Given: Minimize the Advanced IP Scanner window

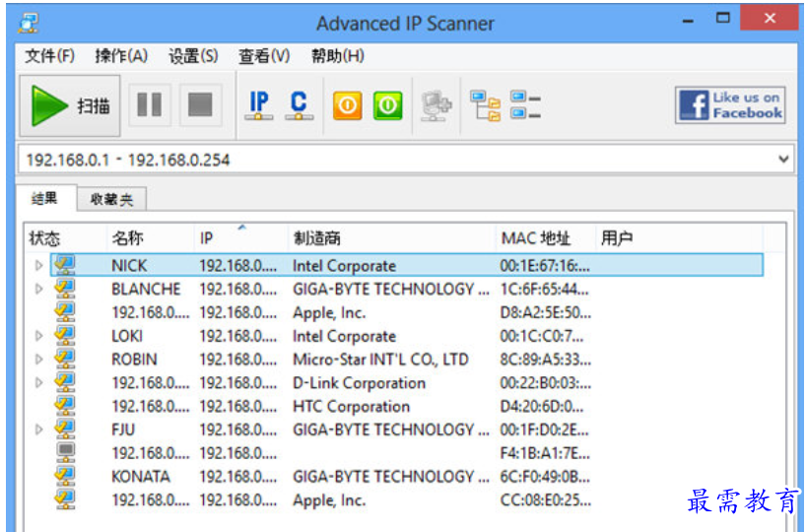Looking at the screenshot, I should [688, 21].
